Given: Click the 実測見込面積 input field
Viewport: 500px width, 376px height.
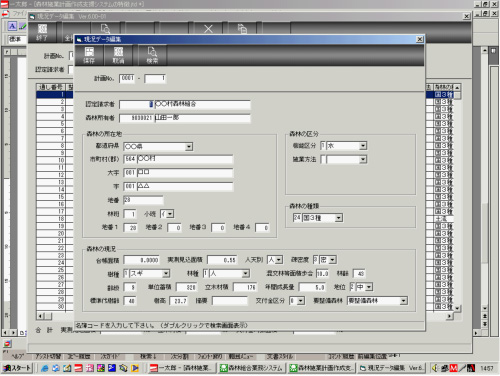Looking at the screenshot, I should (222, 260).
